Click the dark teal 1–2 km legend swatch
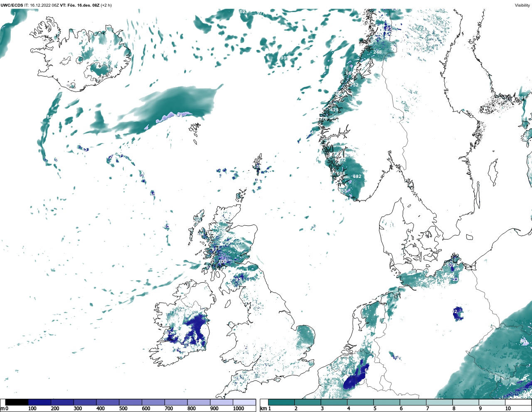The height and width of the screenshot is (412, 532). pos(281,402)
